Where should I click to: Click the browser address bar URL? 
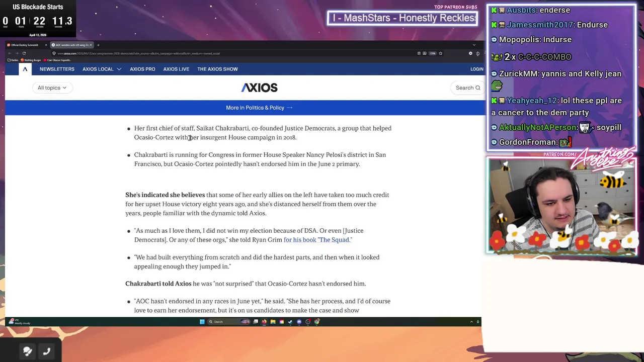point(138,53)
